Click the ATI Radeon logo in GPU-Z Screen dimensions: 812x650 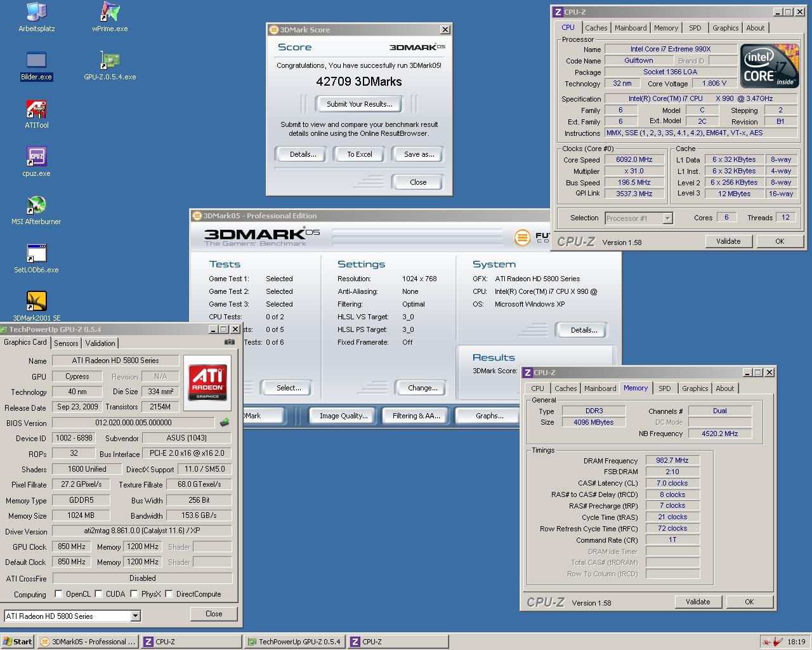click(207, 382)
